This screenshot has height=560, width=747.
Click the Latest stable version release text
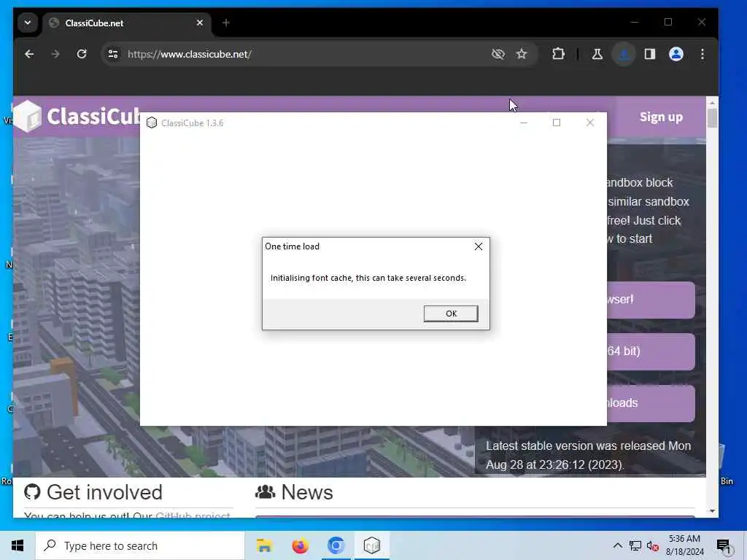coord(589,455)
